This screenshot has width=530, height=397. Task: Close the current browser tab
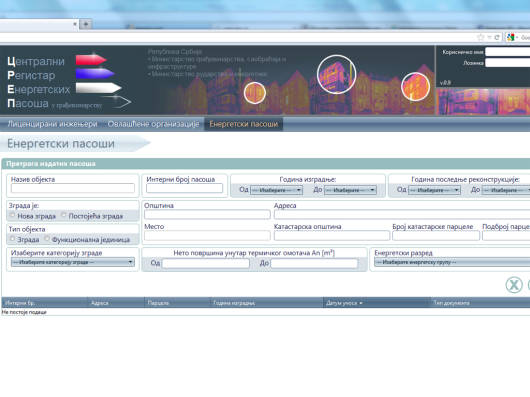coord(75,24)
